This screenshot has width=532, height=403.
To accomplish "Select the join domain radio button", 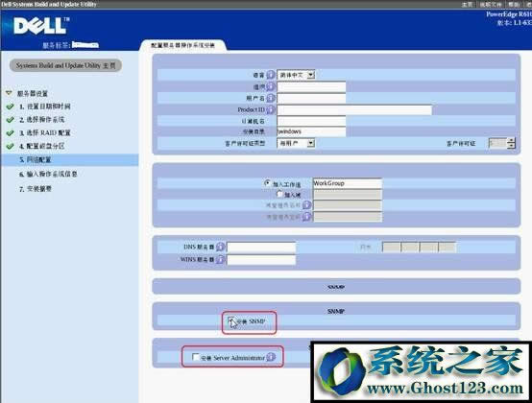I will 279,194.
